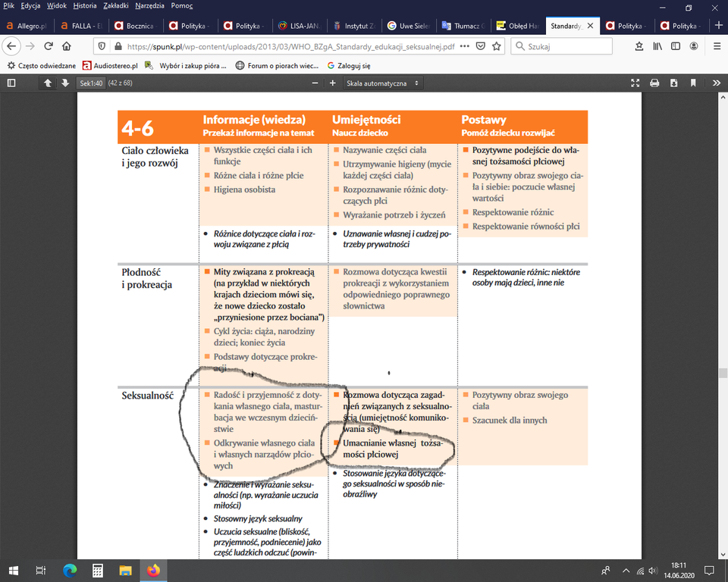Print the PDF document
This screenshot has width=728, height=582.
point(654,83)
